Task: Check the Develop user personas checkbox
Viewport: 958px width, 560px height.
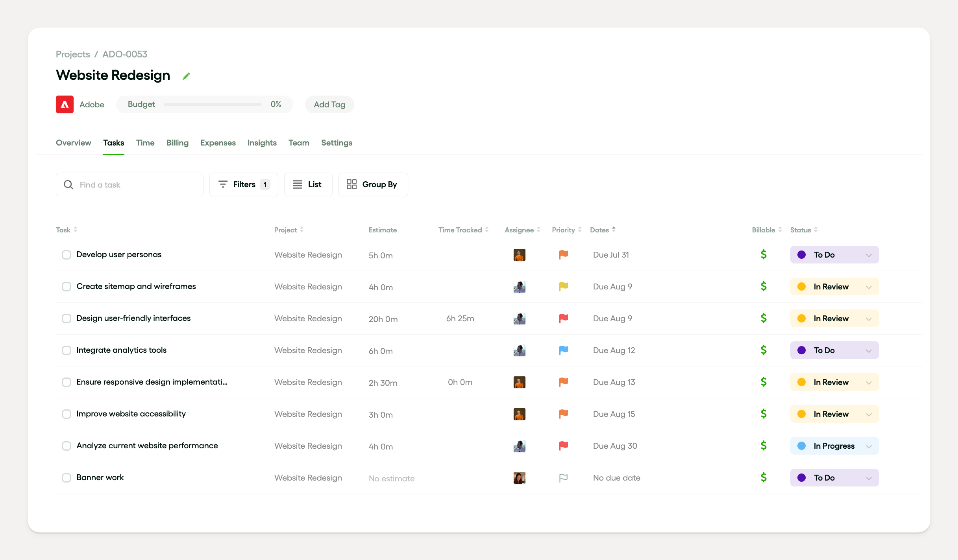Action: point(67,255)
